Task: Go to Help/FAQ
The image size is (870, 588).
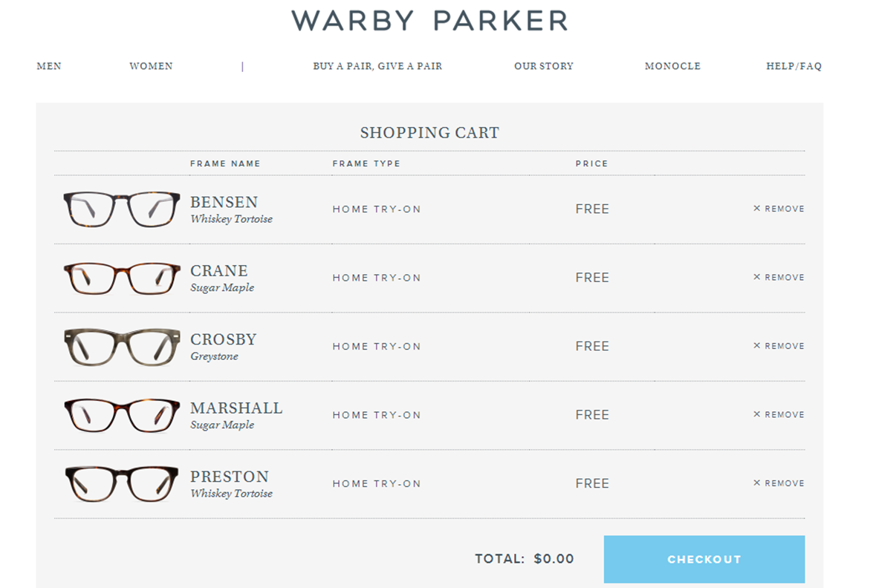Action: point(793,66)
